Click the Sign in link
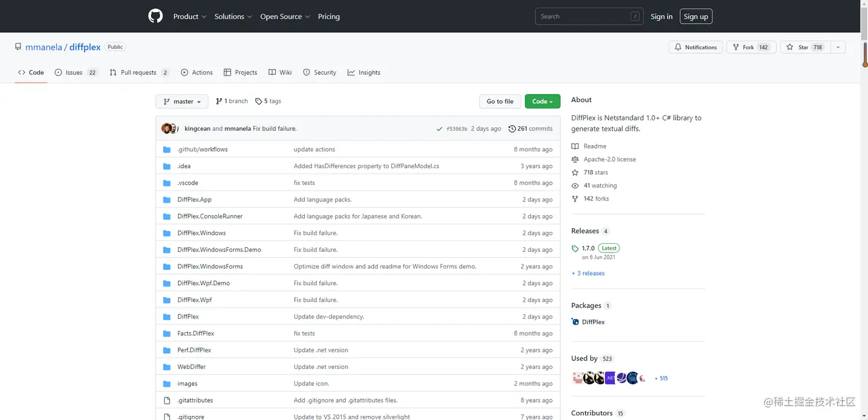This screenshot has height=420, width=868. [x=661, y=17]
